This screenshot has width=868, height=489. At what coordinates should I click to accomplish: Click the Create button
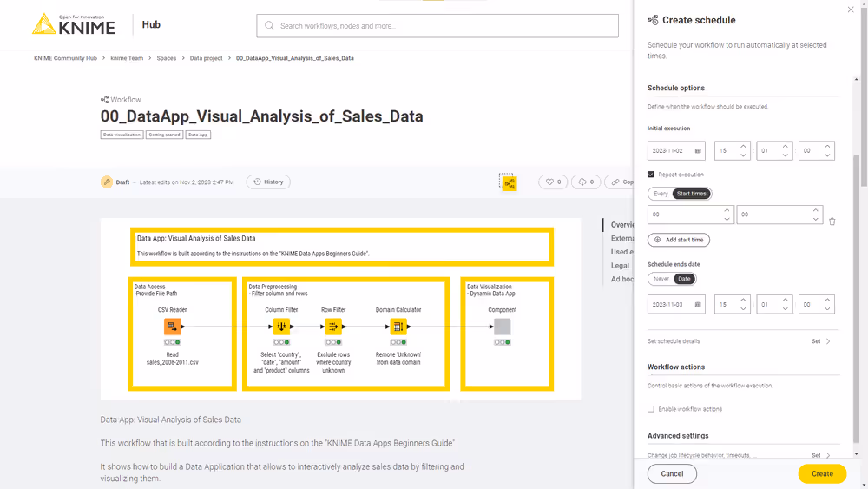pos(822,473)
